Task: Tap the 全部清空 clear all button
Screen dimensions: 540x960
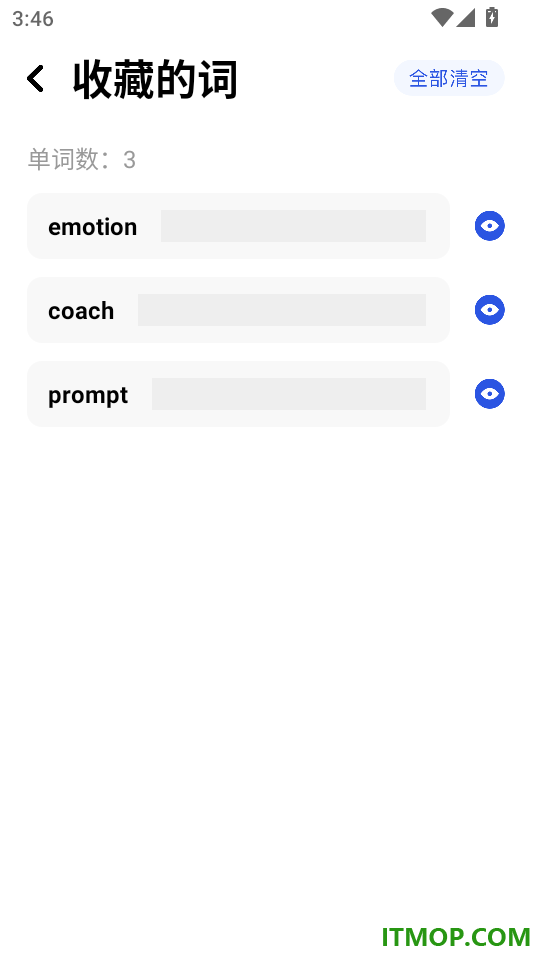Action: 449,78
